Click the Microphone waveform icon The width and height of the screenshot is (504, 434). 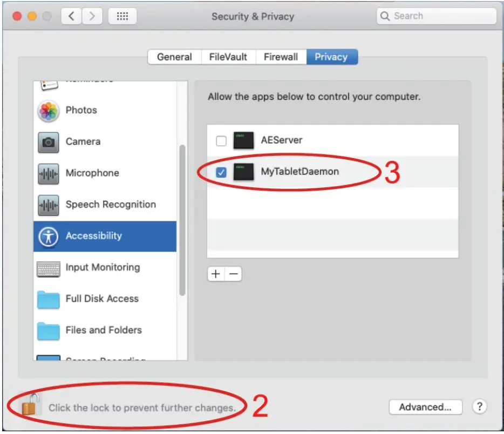(x=48, y=174)
